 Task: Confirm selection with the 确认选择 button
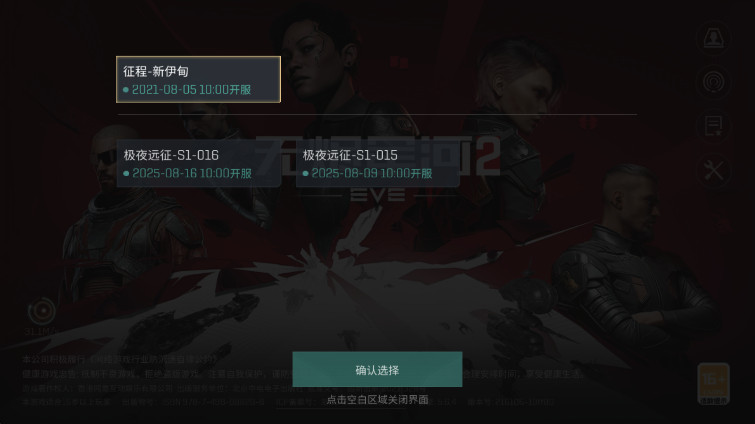point(378,370)
